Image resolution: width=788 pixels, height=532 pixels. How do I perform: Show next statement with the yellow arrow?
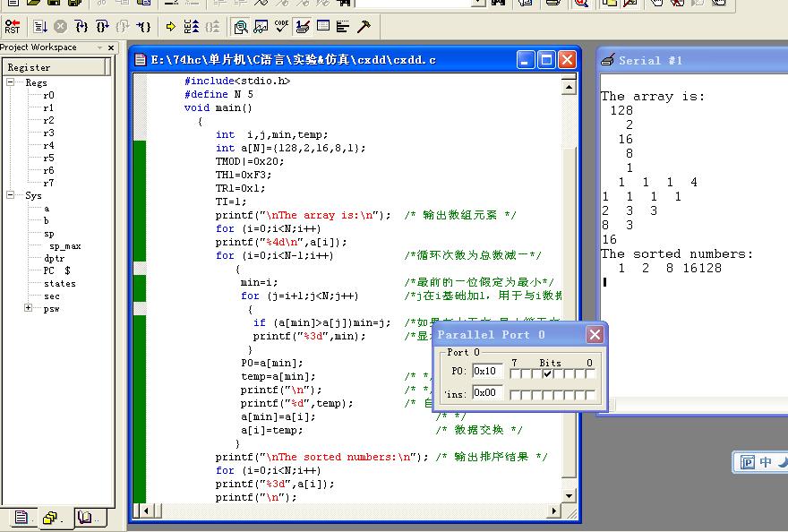(x=171, y=27)
